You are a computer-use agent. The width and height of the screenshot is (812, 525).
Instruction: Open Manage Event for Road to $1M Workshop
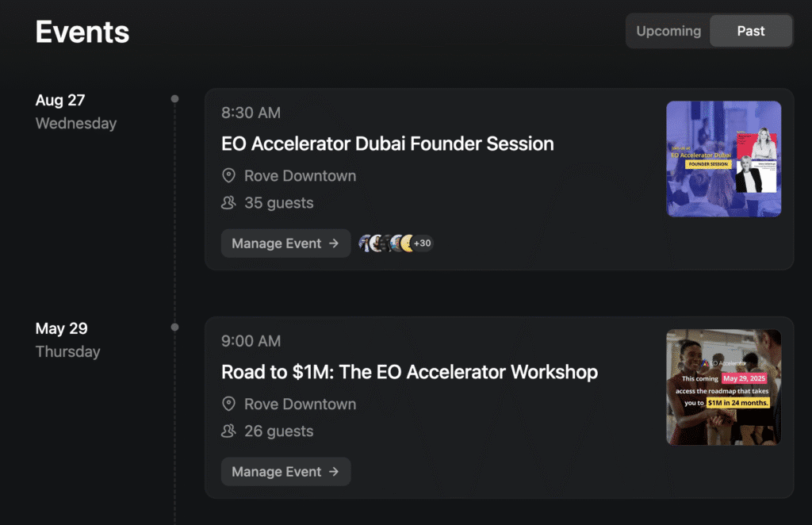point(285,472)
